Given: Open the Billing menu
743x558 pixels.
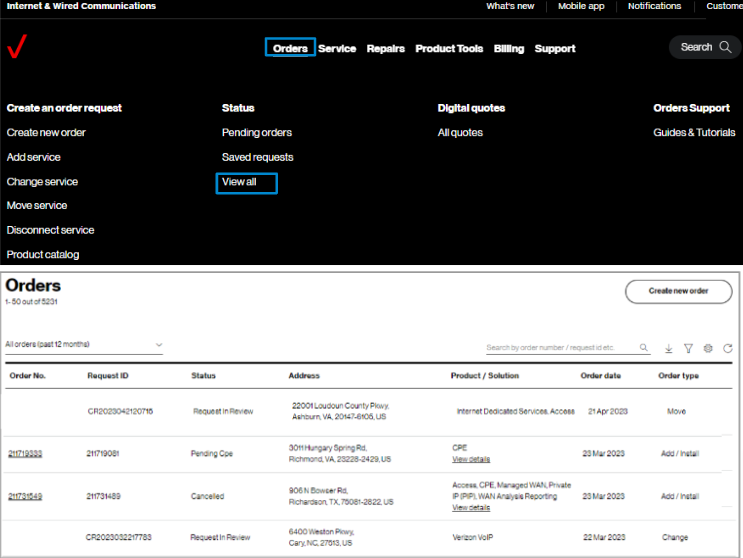Looking at the screenshot, I should point(508,48).
